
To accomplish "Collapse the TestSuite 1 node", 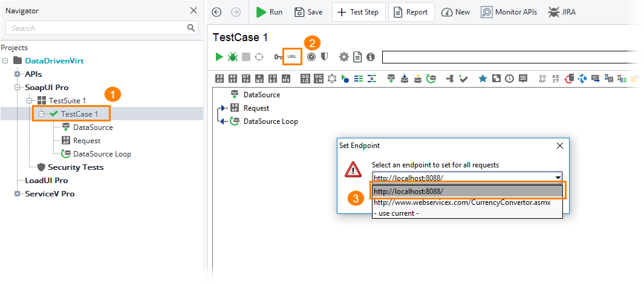I will point(30,100).
